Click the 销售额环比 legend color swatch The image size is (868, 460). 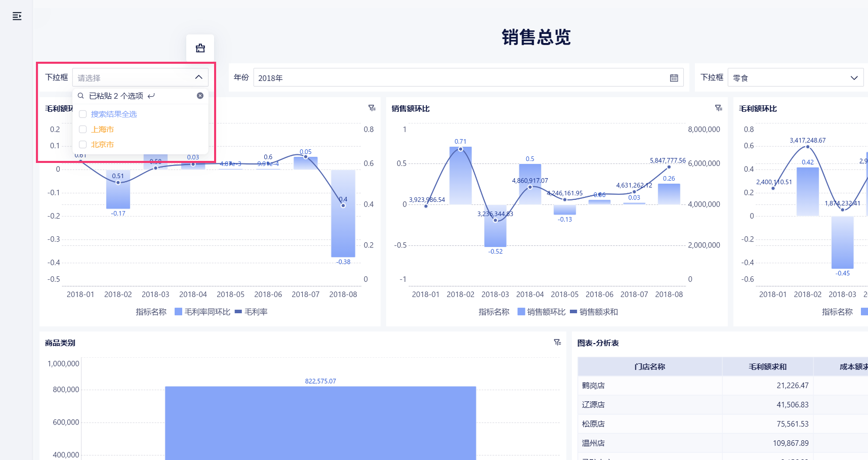click(x=521, y=312)
